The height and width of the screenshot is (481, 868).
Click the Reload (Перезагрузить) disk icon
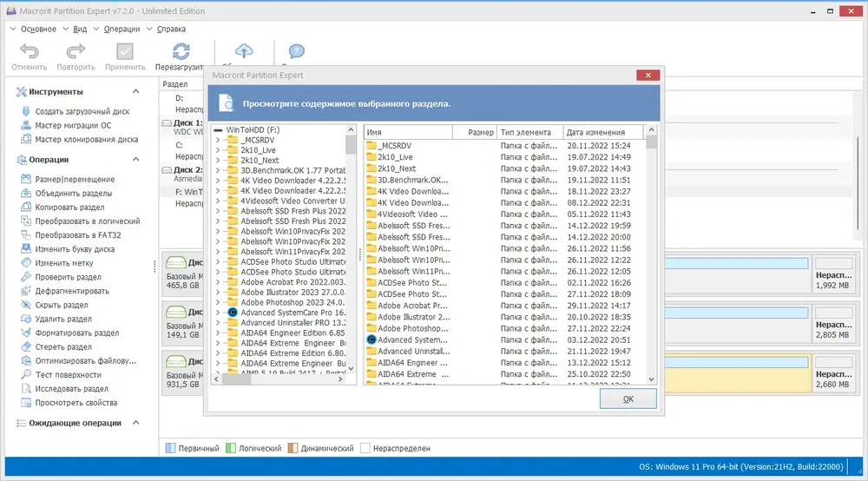pos(181,51)
